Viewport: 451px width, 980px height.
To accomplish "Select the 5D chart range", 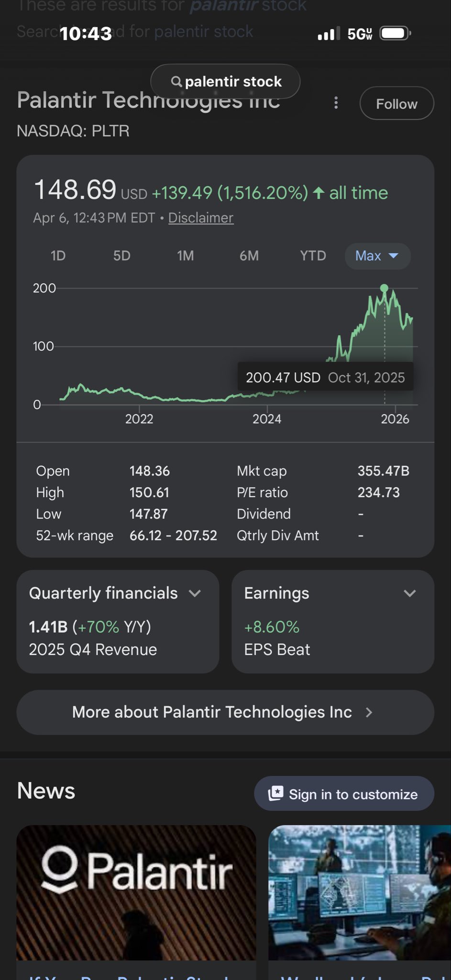I will click(x=121, y=256).
